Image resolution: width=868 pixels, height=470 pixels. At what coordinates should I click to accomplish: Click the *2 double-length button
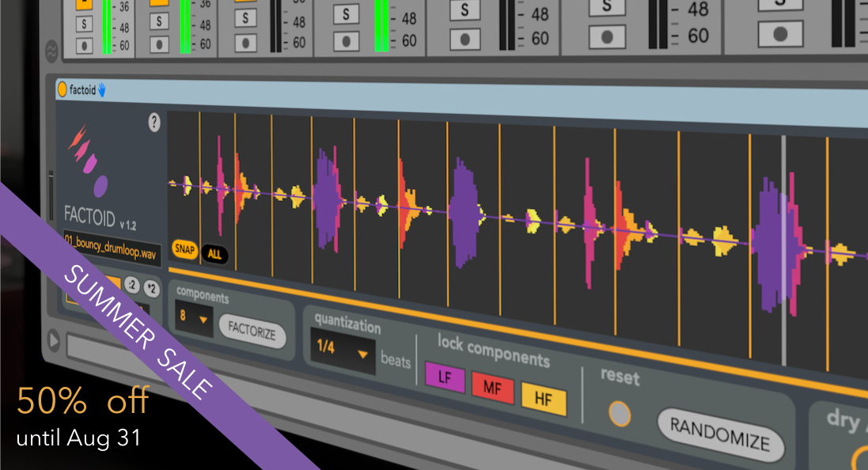coord(152,289)
